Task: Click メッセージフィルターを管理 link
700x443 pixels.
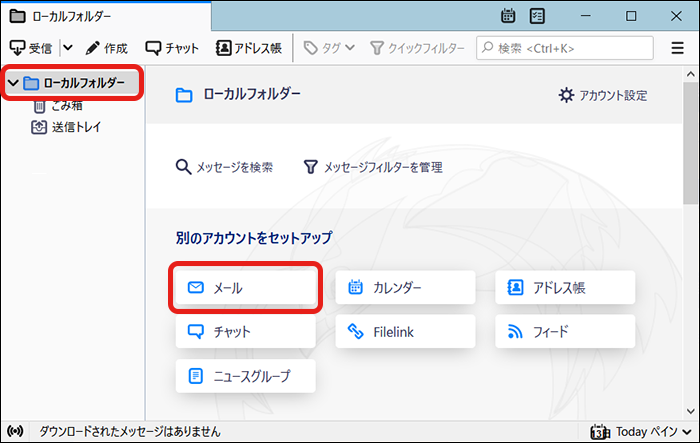Action: click(373, 167)
